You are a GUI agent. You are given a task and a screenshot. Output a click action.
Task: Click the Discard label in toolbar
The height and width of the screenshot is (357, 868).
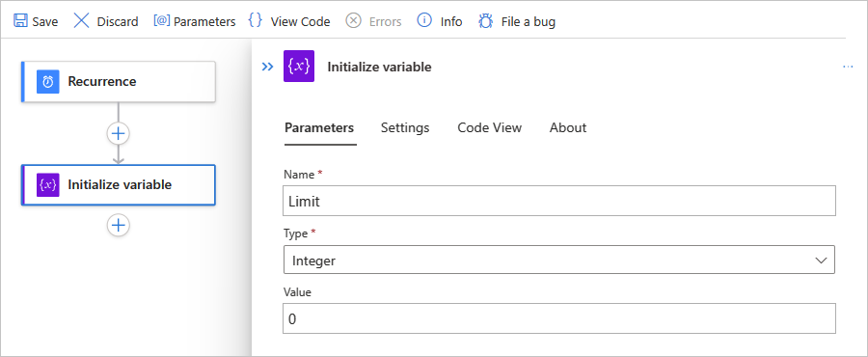[x=118, y=21]
